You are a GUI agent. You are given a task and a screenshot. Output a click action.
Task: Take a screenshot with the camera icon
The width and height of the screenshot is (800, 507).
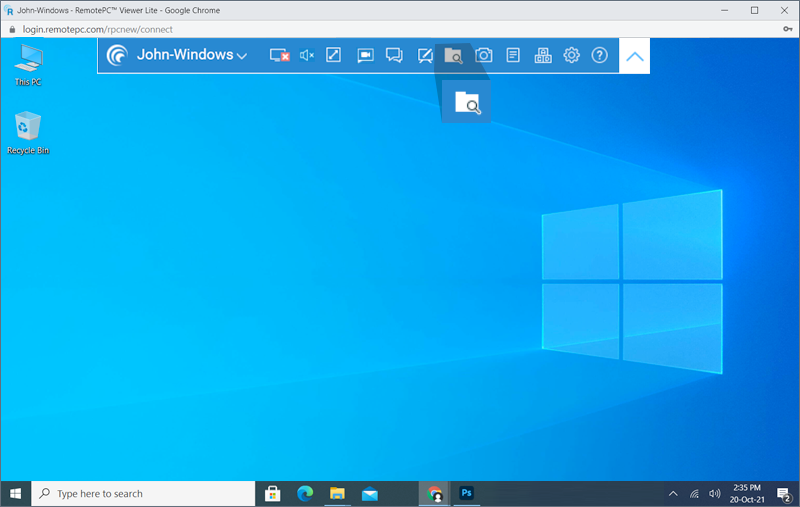pos(483,55)
